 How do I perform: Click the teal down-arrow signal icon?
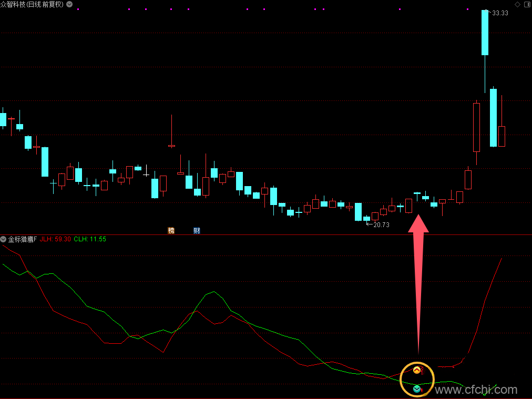(417, 389)
